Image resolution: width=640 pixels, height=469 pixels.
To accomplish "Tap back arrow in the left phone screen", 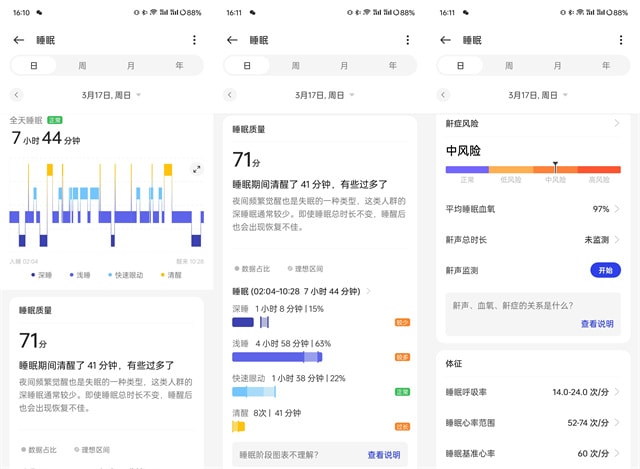I will click(18, 40).
